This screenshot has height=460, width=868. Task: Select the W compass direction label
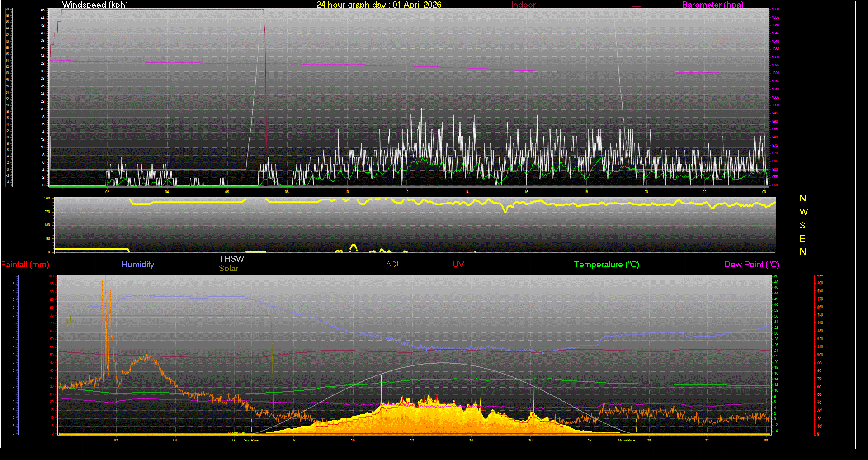pos(803,211)
